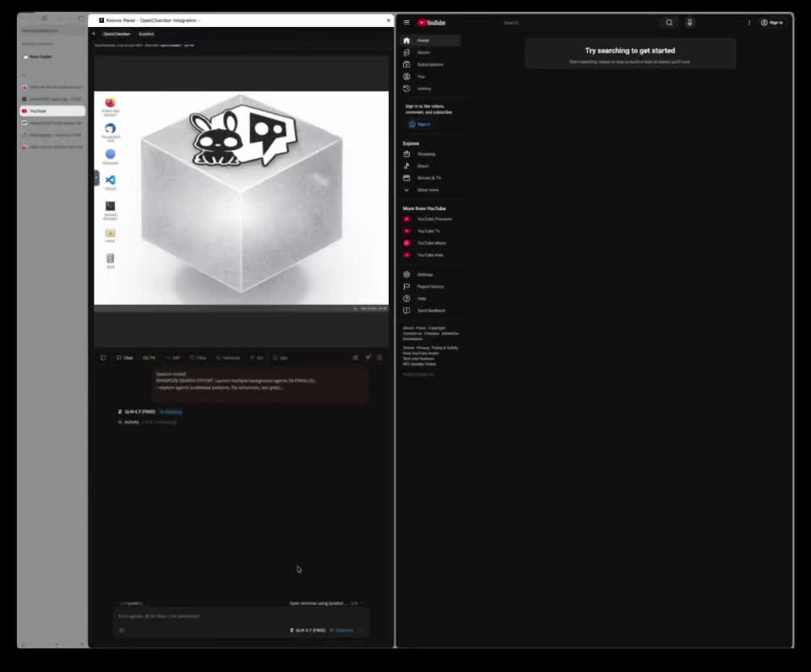The height and width of the screenshot is (672, 811).
Task: Expand Show more under Explore
Action: coord(430,190)
